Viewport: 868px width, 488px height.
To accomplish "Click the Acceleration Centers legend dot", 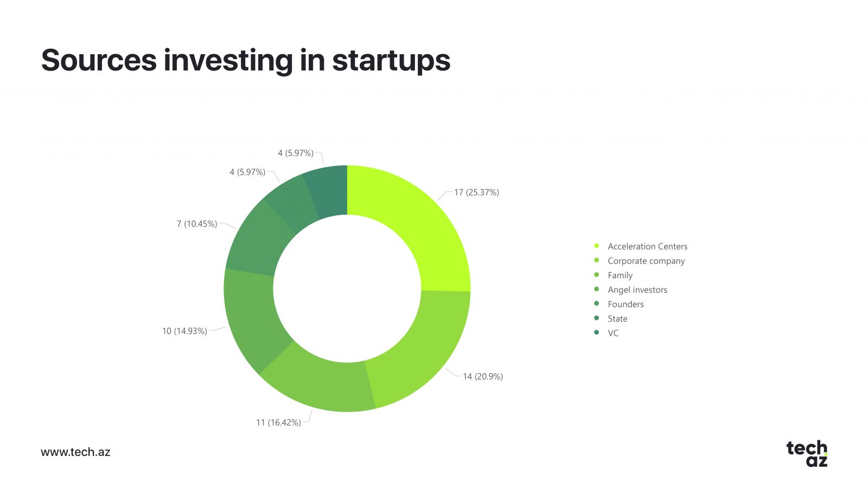I will pos(596,246).
